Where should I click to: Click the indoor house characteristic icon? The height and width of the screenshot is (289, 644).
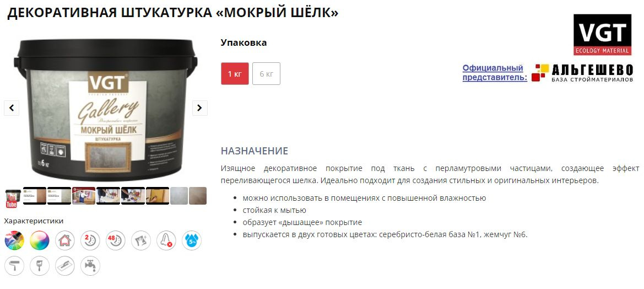pyautogui.click(x=65, y=240)
